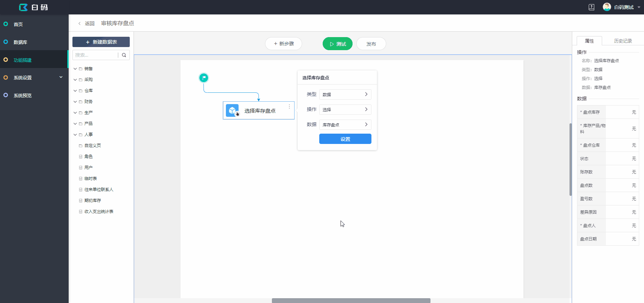Click the user avatar in header
This screenshot has width=644, height=303.
[607, 7]
